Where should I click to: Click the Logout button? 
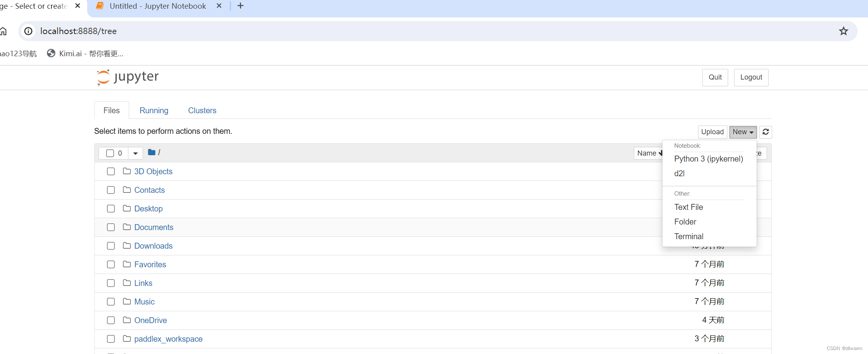751,77
